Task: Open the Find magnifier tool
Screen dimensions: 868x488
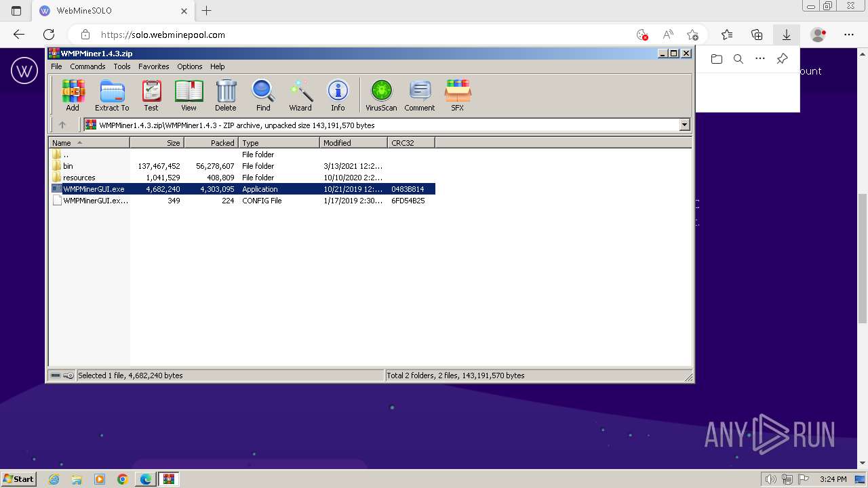Action: point(263,95)
